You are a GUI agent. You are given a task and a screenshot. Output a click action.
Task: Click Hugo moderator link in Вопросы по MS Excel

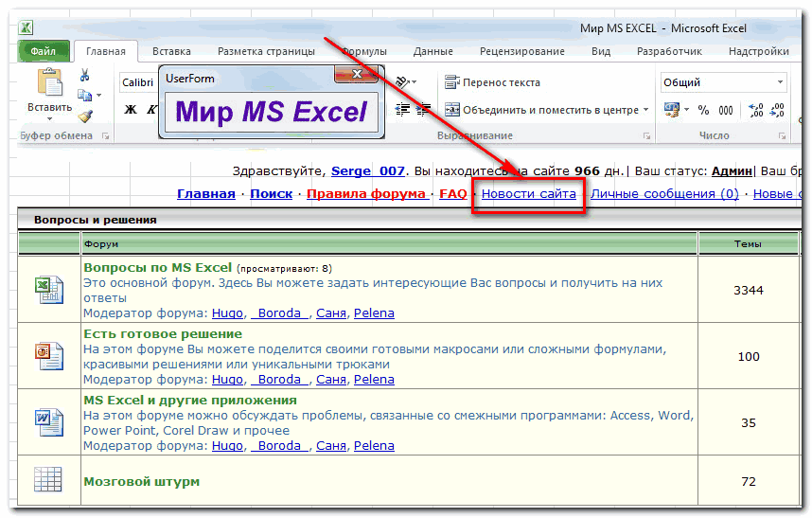click(227, 313)
